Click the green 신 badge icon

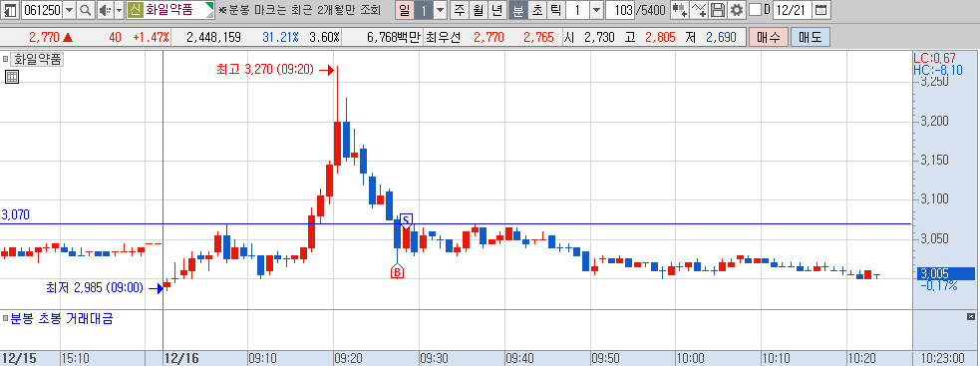(x=135, y=10)
